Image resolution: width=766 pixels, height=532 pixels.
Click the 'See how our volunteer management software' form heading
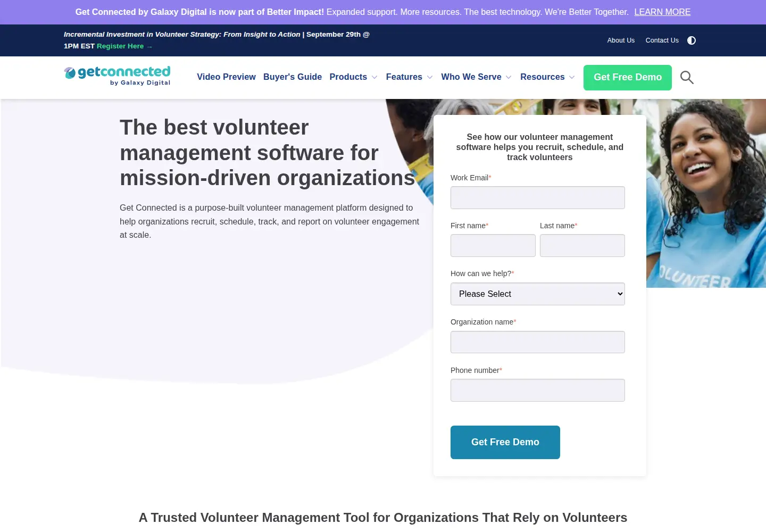click(x=540, y=147)
